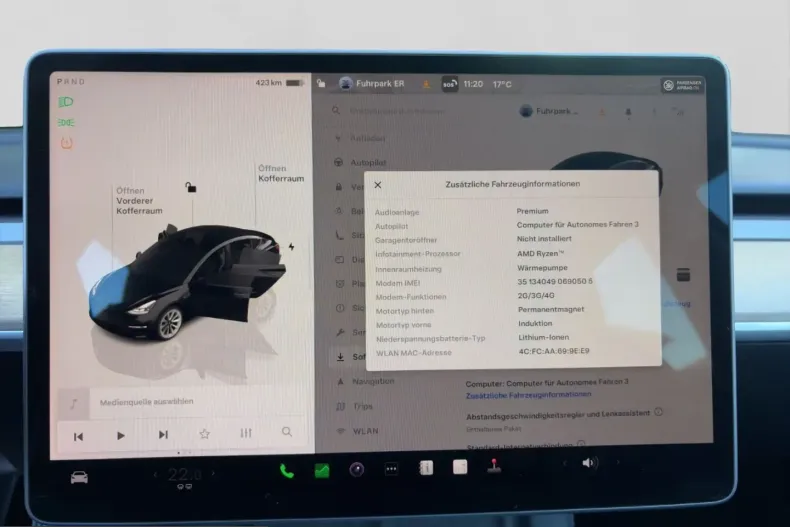
Task: Open the Trips settings menu
Action: [x=355, y=406]
